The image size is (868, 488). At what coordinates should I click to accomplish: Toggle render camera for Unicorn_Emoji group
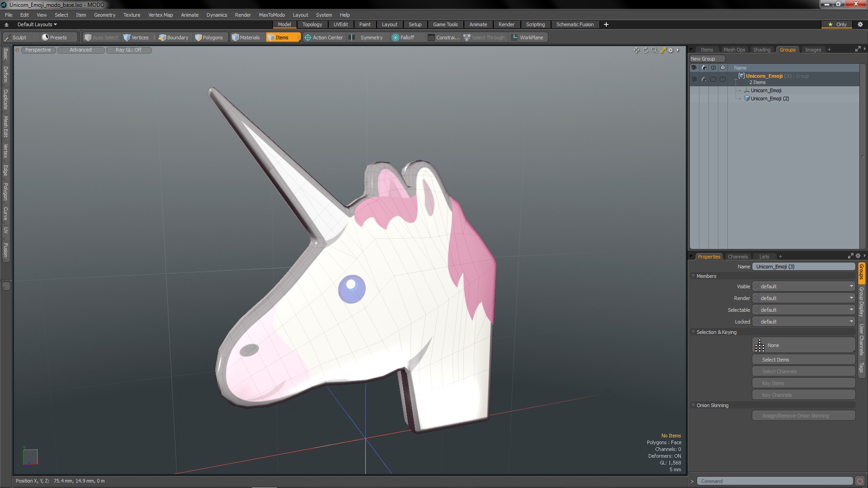[704, 79]
